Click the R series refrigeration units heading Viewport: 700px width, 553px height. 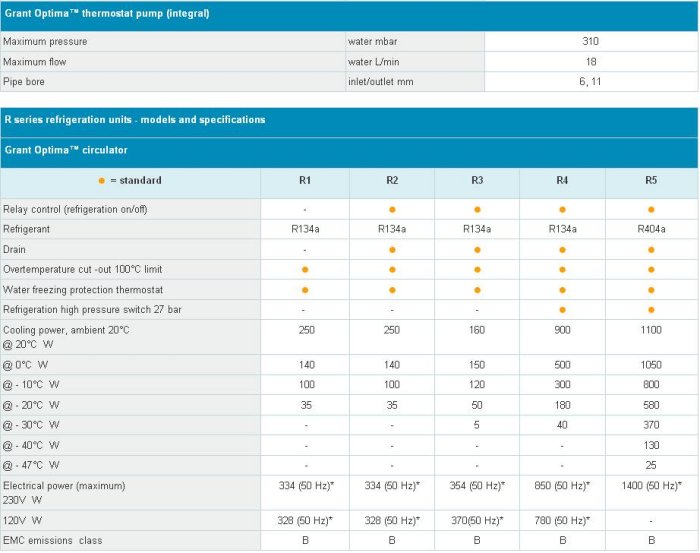[x=135, y=120]
